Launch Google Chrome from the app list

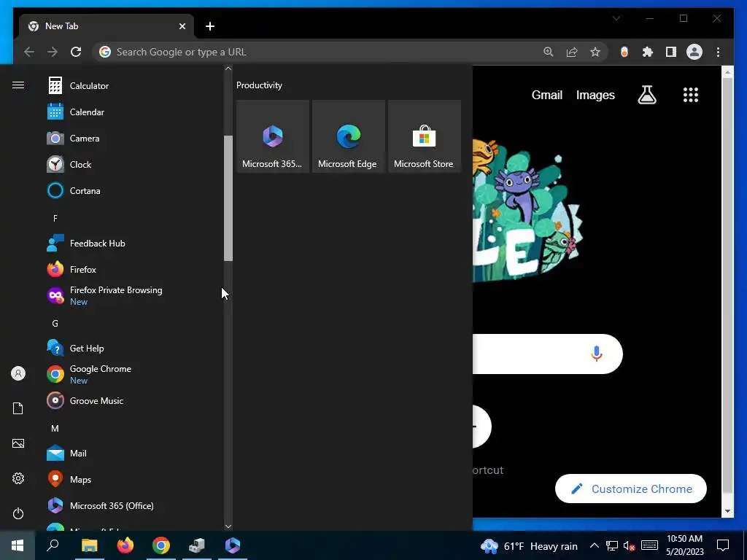(133, 374)
